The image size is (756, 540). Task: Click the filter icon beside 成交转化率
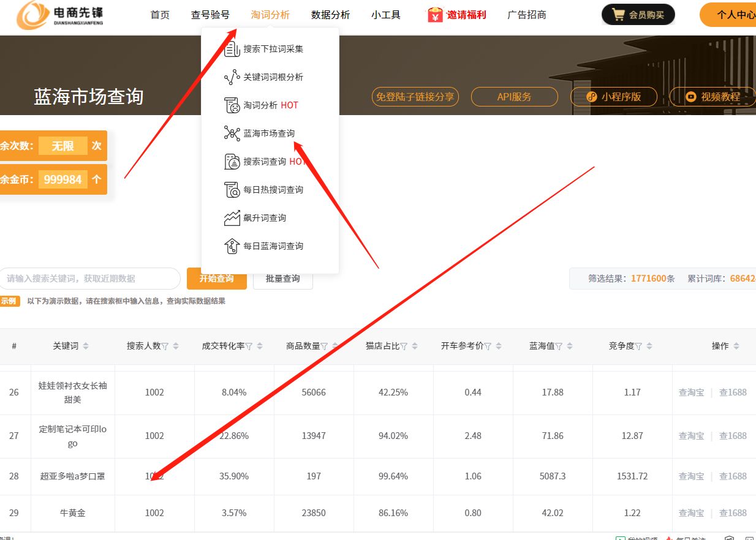click(x=249, y=347)
